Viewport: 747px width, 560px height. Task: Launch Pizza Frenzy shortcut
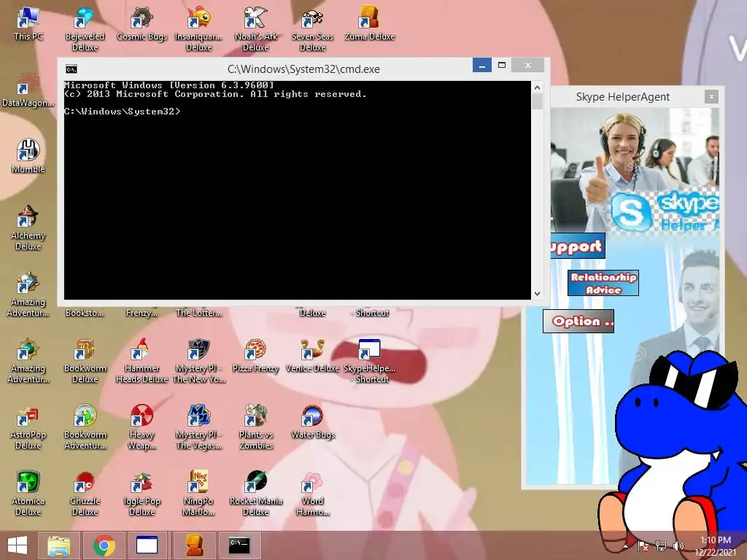(256, 356)
